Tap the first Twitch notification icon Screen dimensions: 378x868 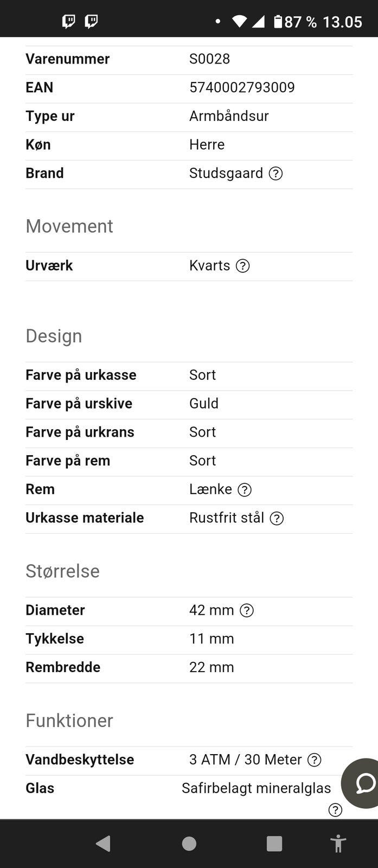(69, 22)
